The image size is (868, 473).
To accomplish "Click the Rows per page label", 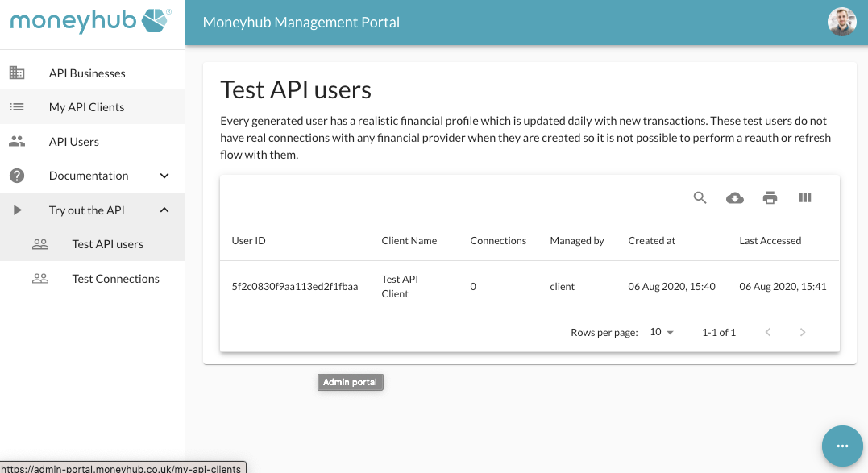I will point(604,333).
